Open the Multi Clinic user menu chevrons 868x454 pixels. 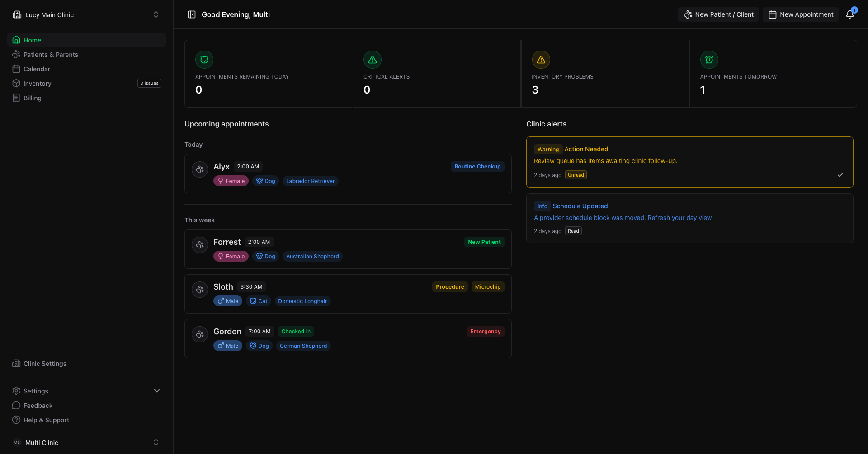pos(156,442)
